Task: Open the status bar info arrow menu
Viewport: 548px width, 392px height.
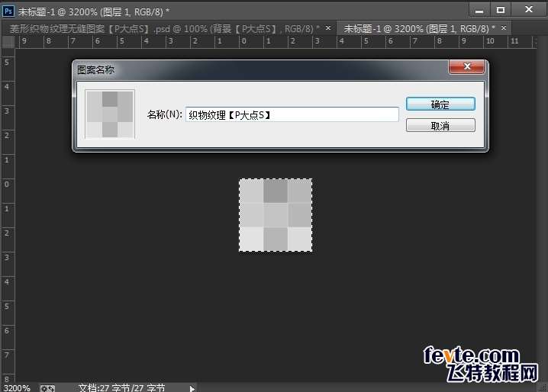Action: 192,388
